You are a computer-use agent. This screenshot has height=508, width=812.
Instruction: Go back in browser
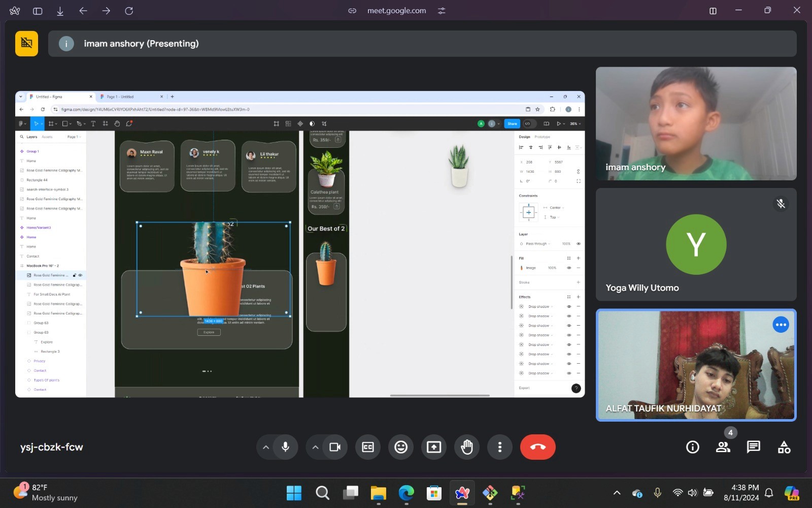tap(83, 11)
